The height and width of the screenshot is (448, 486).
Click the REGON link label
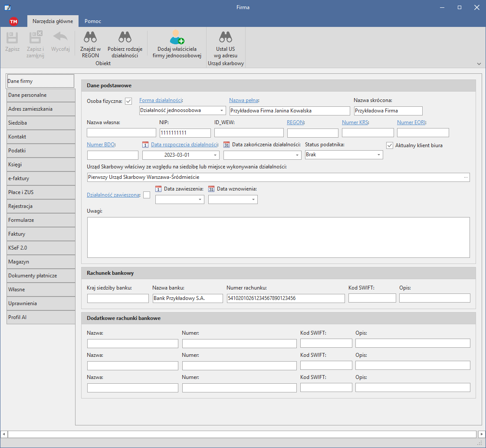295,122
